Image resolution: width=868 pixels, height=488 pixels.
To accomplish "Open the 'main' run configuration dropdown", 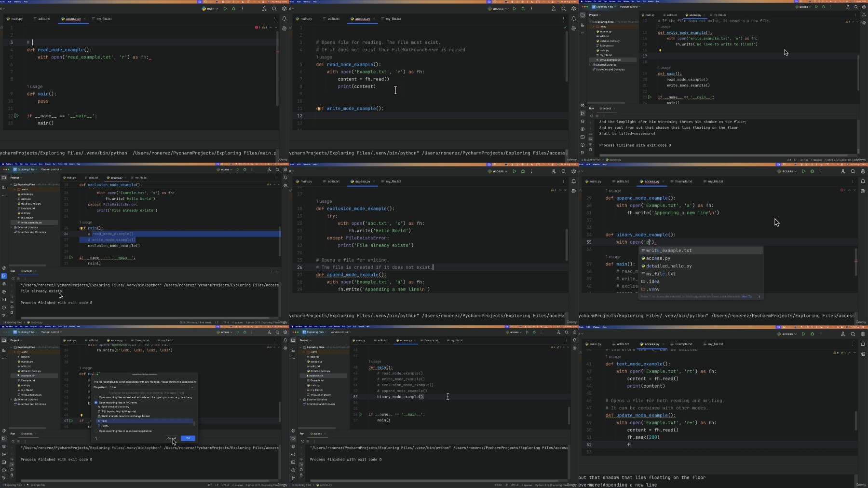I will click(x=210, y=9).
